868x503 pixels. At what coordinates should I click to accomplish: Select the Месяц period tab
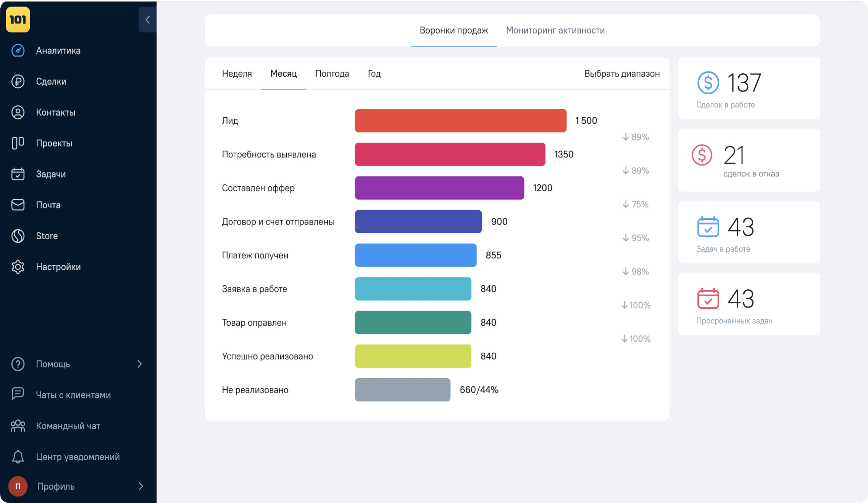pyautogui.click(x=284, y=74)
